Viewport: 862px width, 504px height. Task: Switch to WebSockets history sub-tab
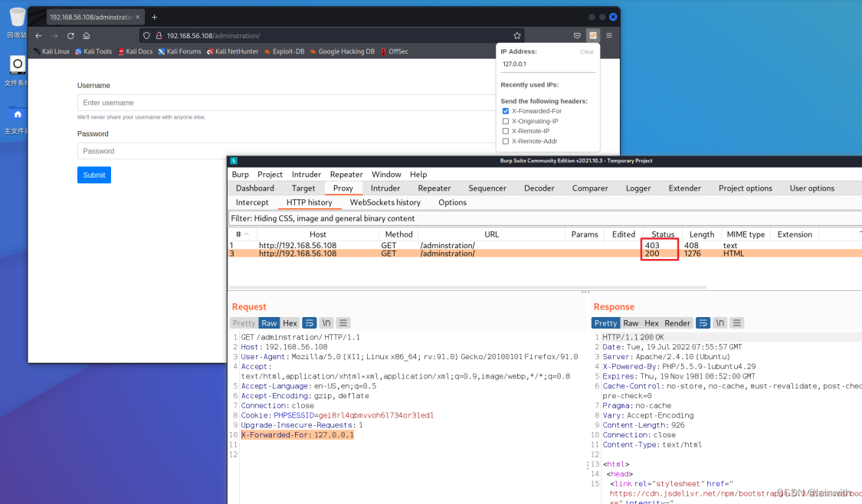click(x=385, y=202)
